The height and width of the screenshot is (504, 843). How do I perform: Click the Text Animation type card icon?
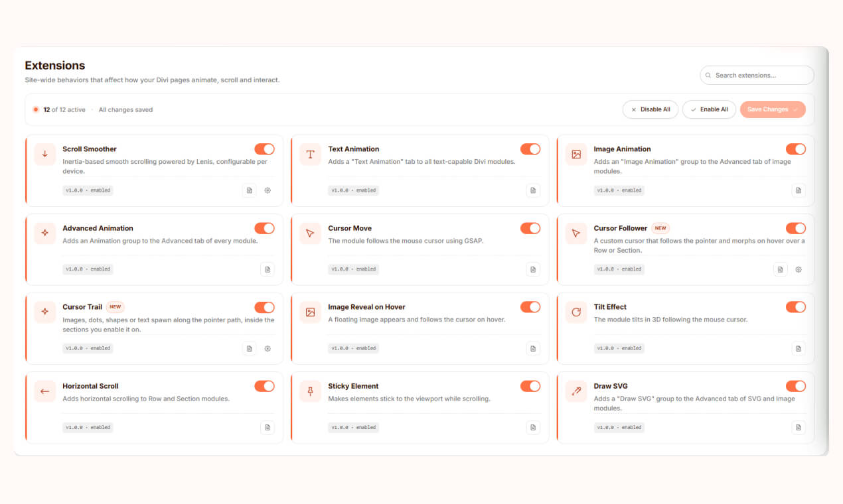click(x=310, y=155)
